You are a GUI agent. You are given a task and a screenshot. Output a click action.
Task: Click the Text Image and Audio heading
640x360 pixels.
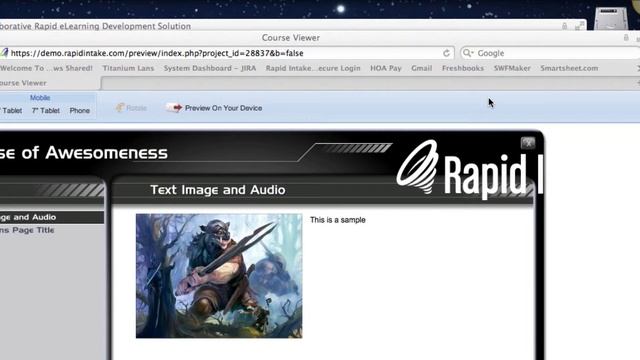[x=218, y=190]
